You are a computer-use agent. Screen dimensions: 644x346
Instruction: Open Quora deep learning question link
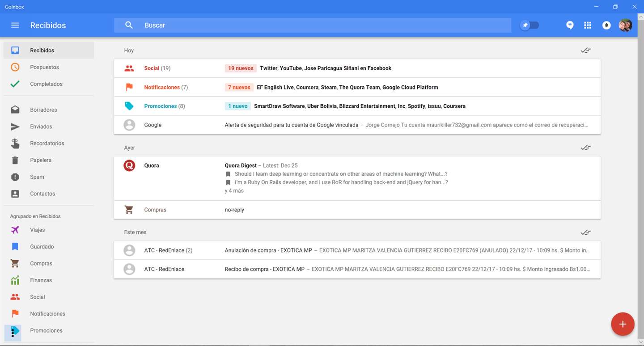point(341,174)
